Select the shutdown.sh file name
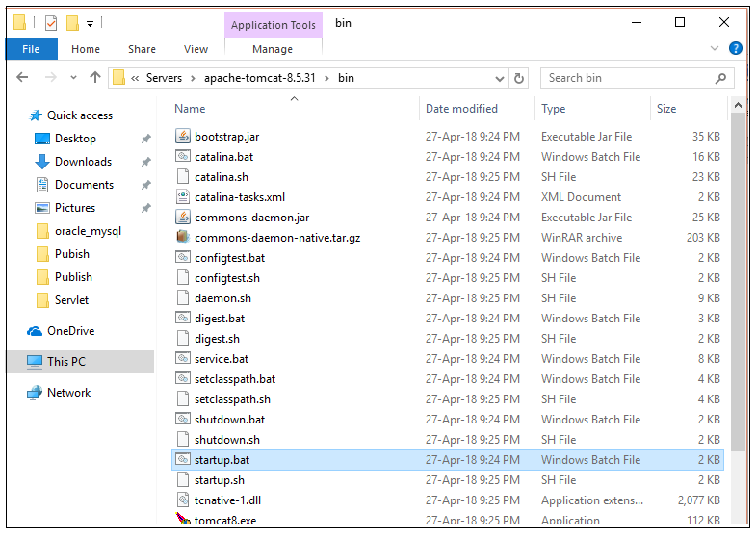The height and width of the screenshot is (538, 756). click(x=227, y=440)
